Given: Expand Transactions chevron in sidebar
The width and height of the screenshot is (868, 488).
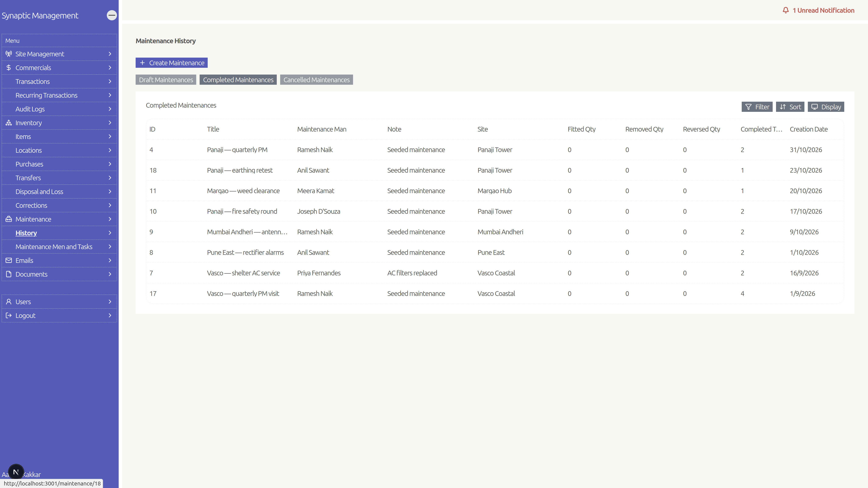Looking at the screenshot, I should pyautogui.click(x=110, y=82).
